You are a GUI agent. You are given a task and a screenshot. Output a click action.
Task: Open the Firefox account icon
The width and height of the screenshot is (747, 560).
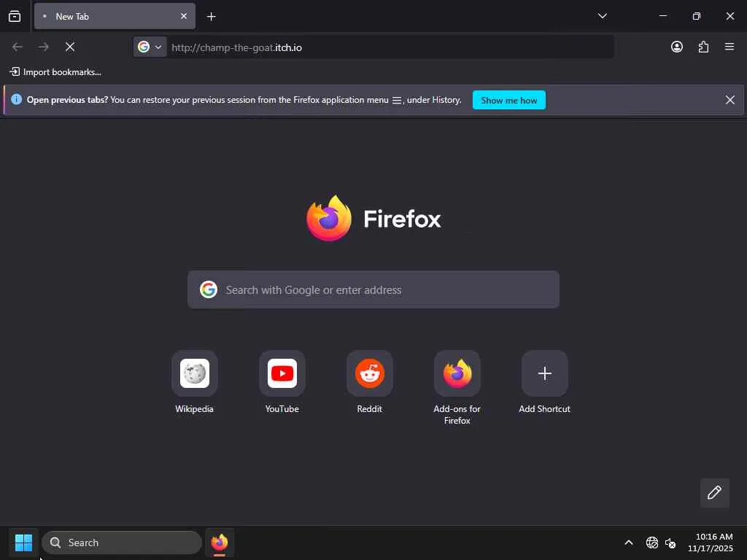point(676,47)
